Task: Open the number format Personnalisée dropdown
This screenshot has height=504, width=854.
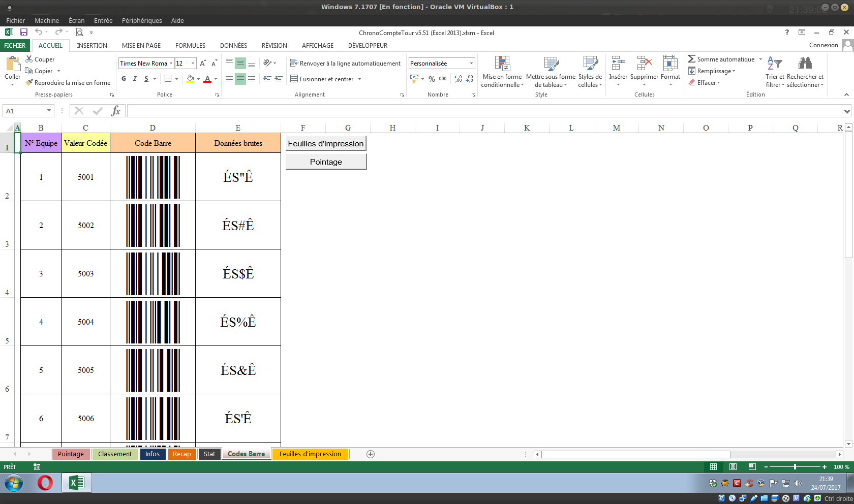Action: (x=471, y=64)
